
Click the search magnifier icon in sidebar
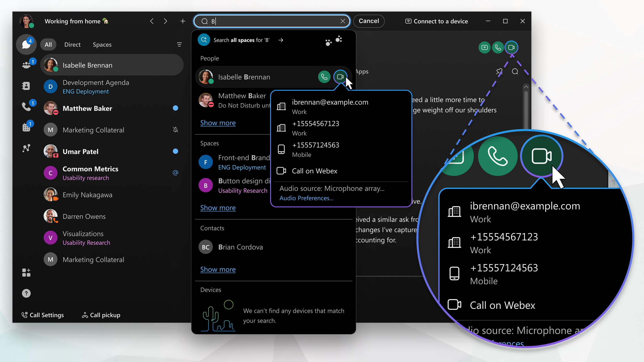[515, 71]
